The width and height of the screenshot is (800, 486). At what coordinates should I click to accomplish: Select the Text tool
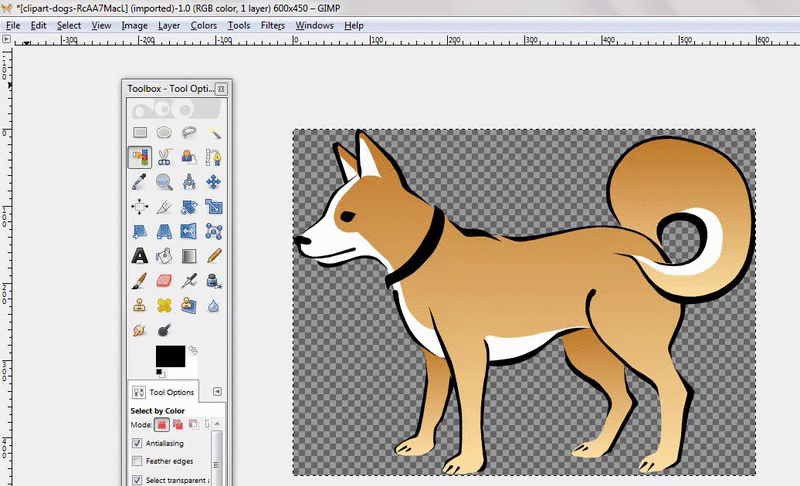140,256
